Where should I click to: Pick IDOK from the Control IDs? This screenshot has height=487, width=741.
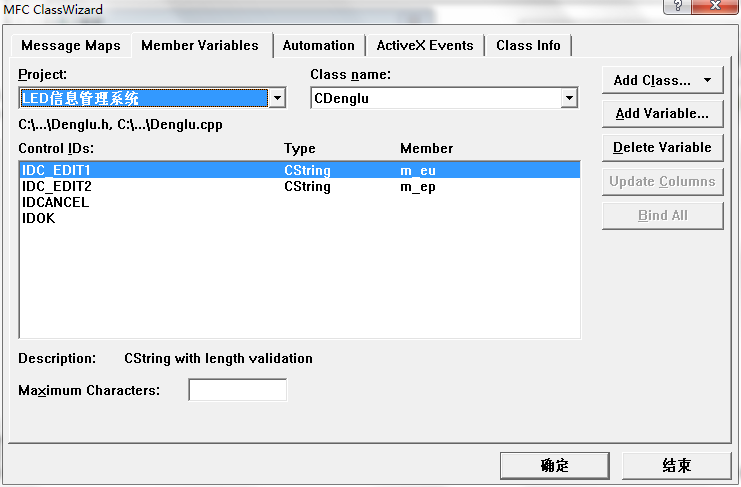click(39, 218)
